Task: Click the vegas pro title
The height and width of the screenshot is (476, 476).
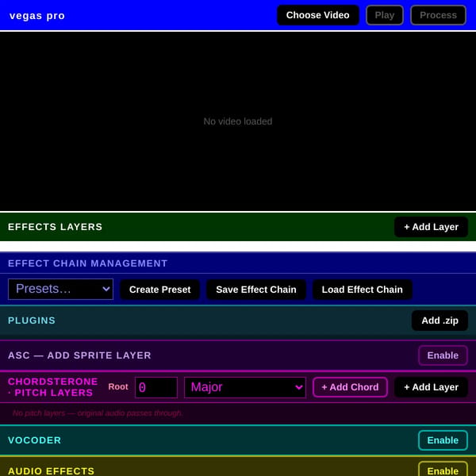Action: pyautogui.click(x=37, y=16)
